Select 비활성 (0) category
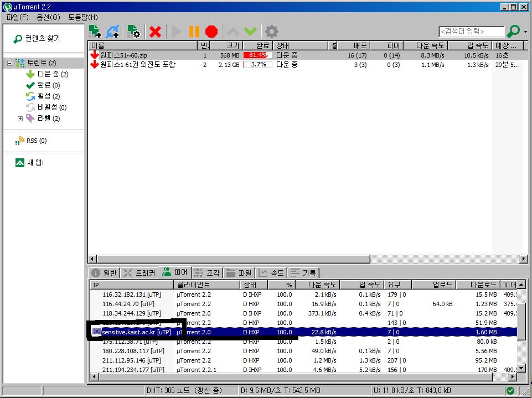 46,107
